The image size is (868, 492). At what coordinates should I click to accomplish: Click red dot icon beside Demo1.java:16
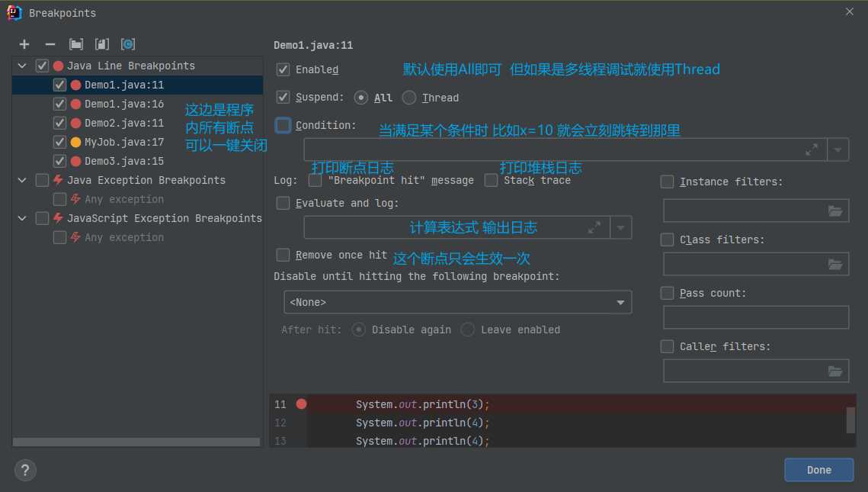pyautogui.click(x=76, y=105)
